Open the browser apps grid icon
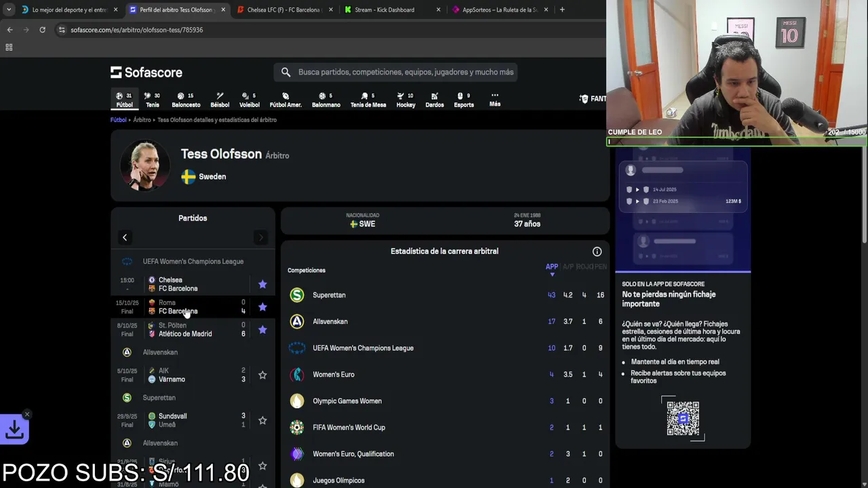 click(9, 47)
